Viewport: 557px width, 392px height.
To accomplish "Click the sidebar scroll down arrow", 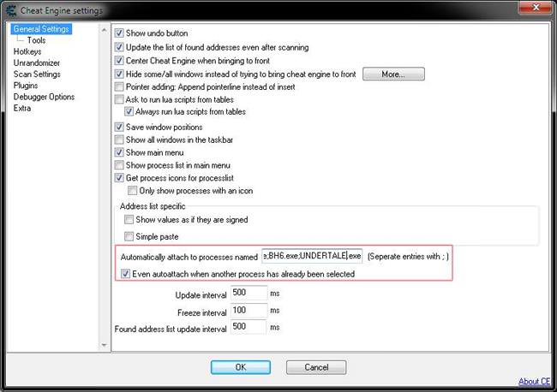I will click(104, 345).
